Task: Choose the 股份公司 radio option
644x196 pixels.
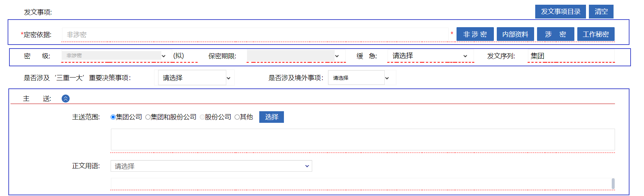Action: click(x=202, y=117)
